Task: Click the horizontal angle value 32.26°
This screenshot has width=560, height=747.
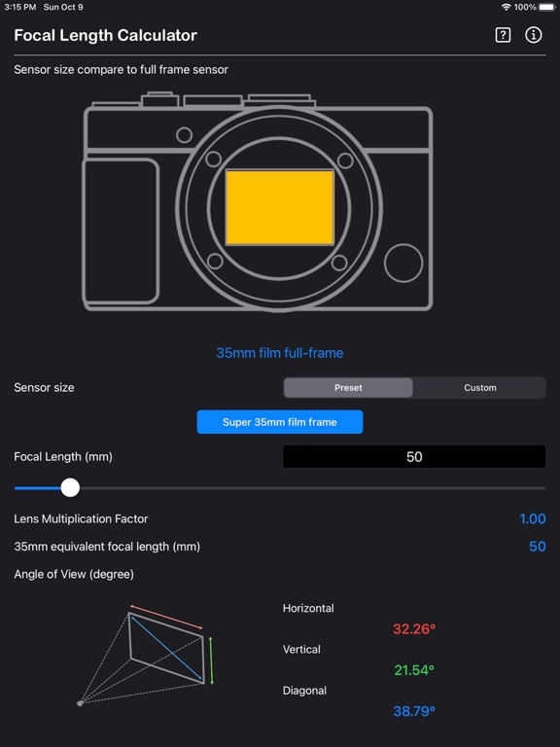Action: click(x=414, y=629)
